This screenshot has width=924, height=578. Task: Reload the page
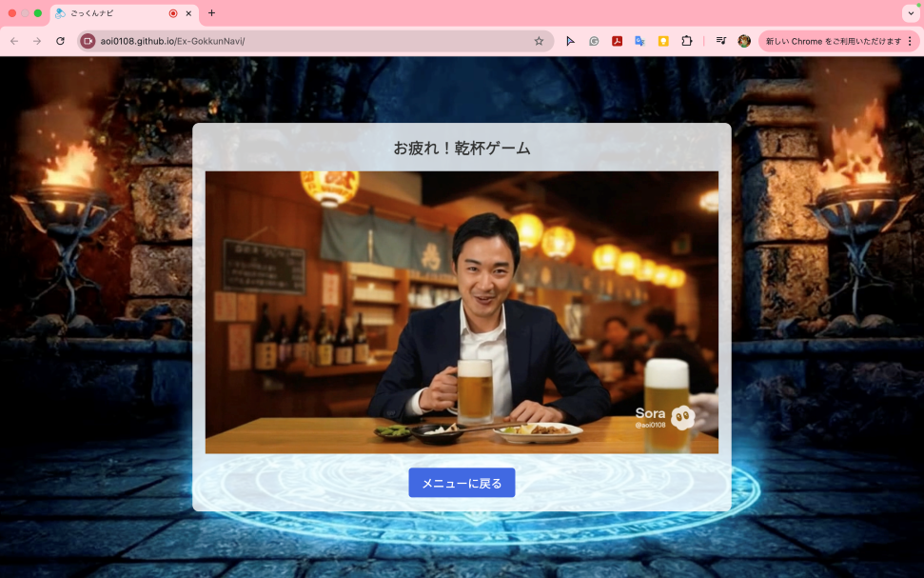click(60, 41)
